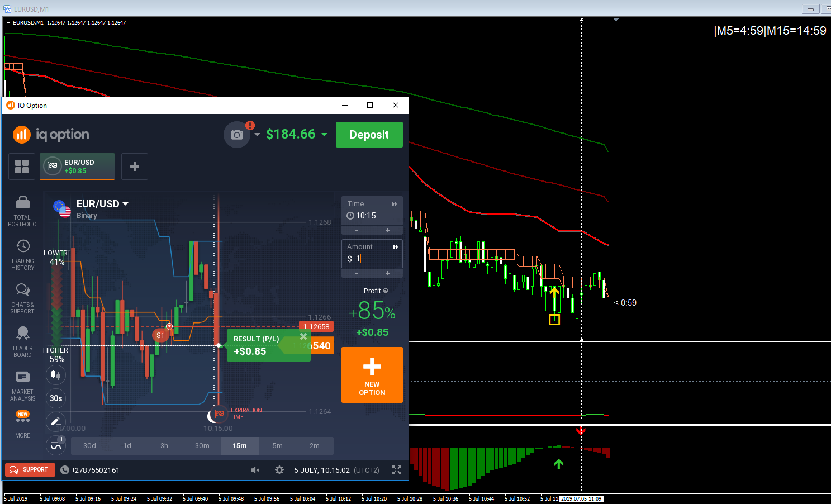
Task: Open the Total Portfolio panel
Action: pos(22,211)
